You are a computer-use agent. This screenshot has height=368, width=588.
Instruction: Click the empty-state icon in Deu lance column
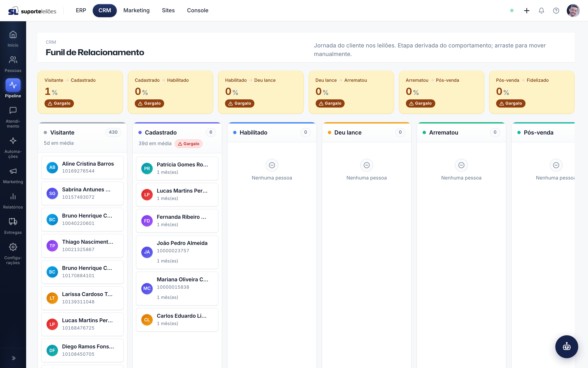(x=367, y=165)
